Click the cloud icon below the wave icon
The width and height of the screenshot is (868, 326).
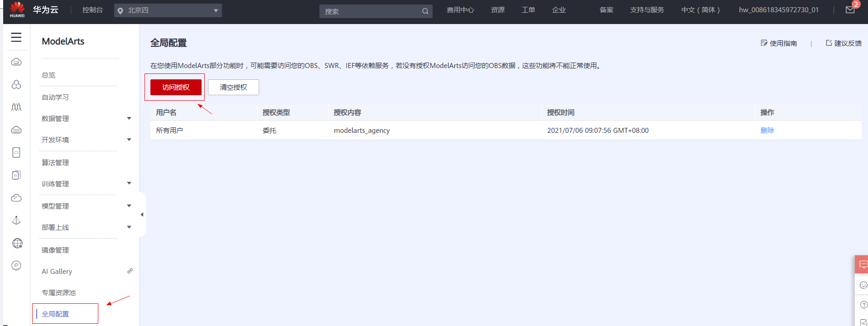(16, 130)
